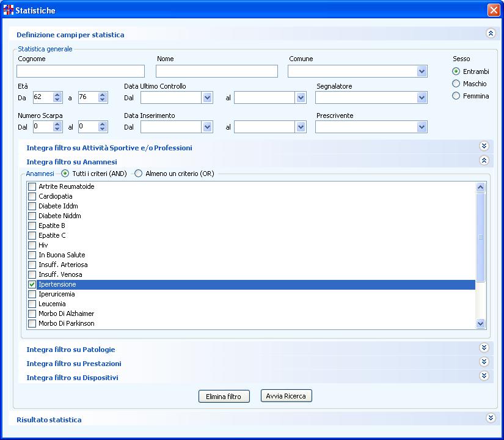Screen dimensions: 504x440
Task: Expand Integra filtro su Patologie section
Action: coord(484,348)
